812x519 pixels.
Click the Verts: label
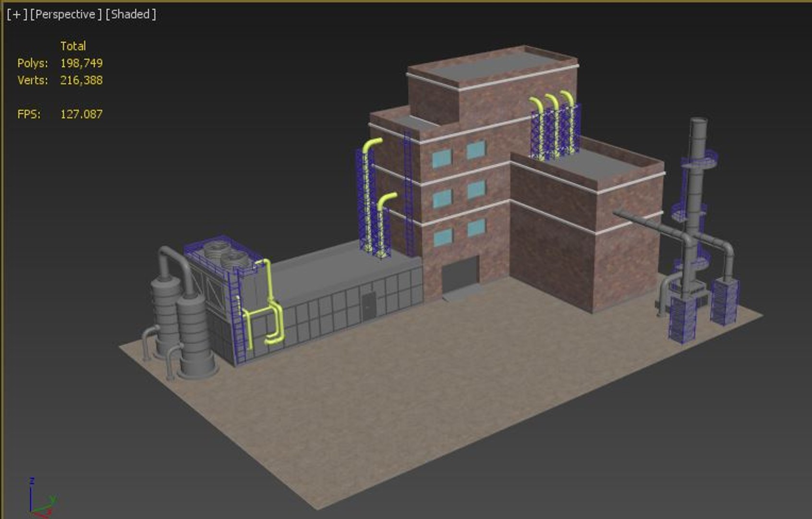point(33,80)
